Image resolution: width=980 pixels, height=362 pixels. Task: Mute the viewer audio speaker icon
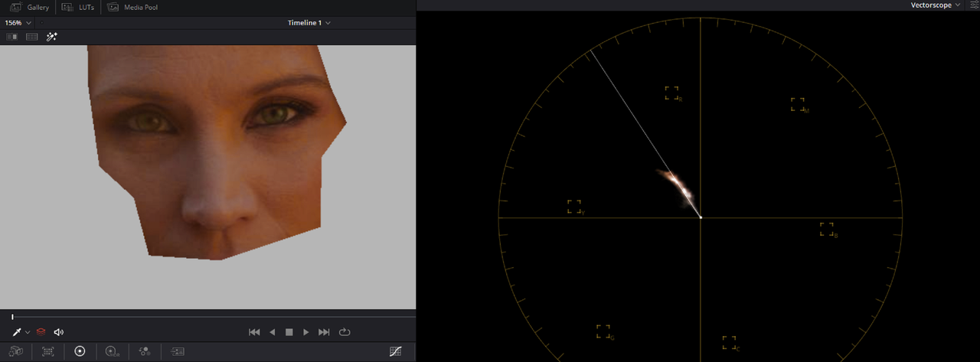tap(59, 332)
